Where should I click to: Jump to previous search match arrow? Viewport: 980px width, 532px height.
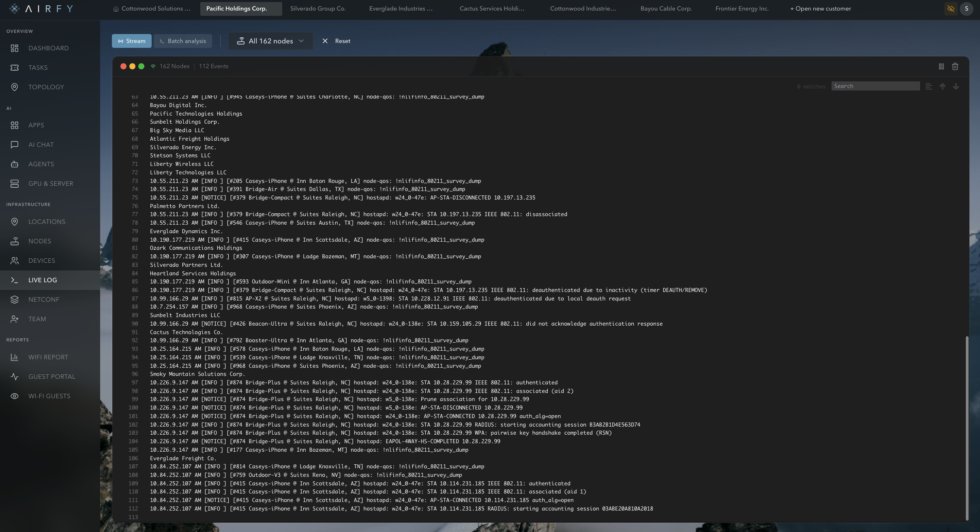point(942,86)
